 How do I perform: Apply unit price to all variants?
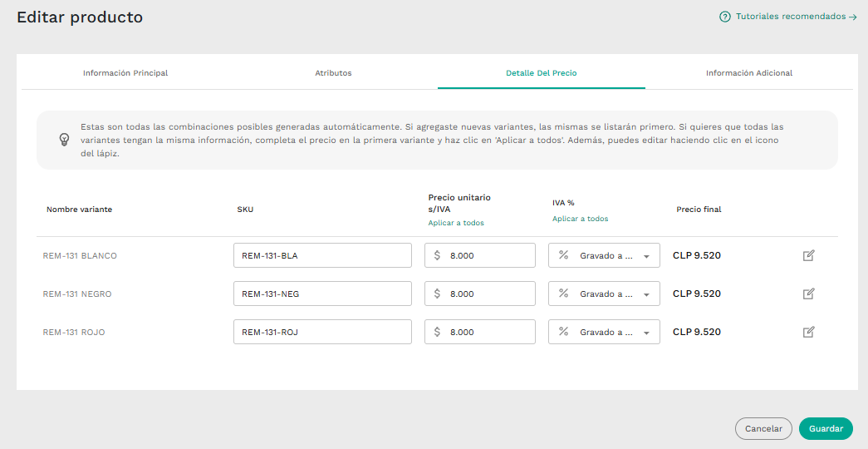click(456, 223)
